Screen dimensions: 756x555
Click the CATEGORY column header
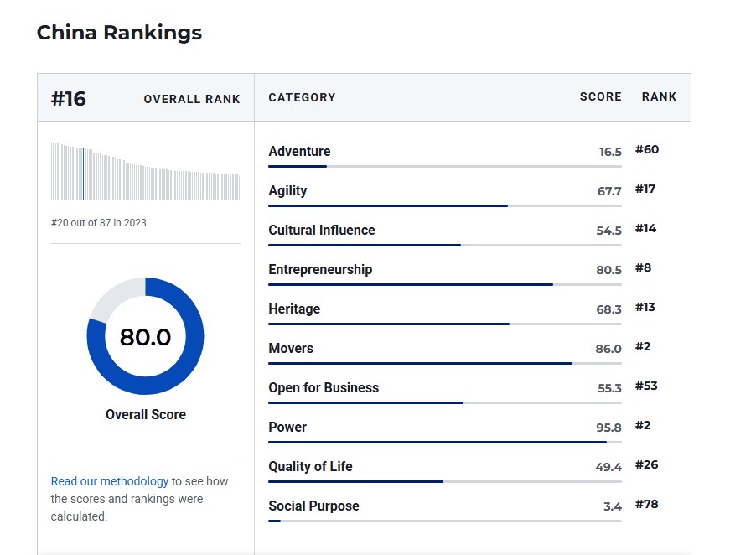[302, 98]
